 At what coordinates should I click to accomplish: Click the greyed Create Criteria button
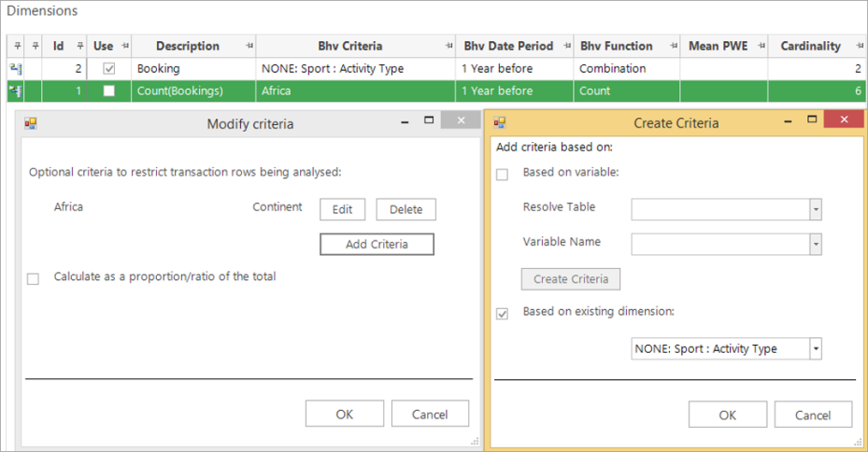(571, 279)
